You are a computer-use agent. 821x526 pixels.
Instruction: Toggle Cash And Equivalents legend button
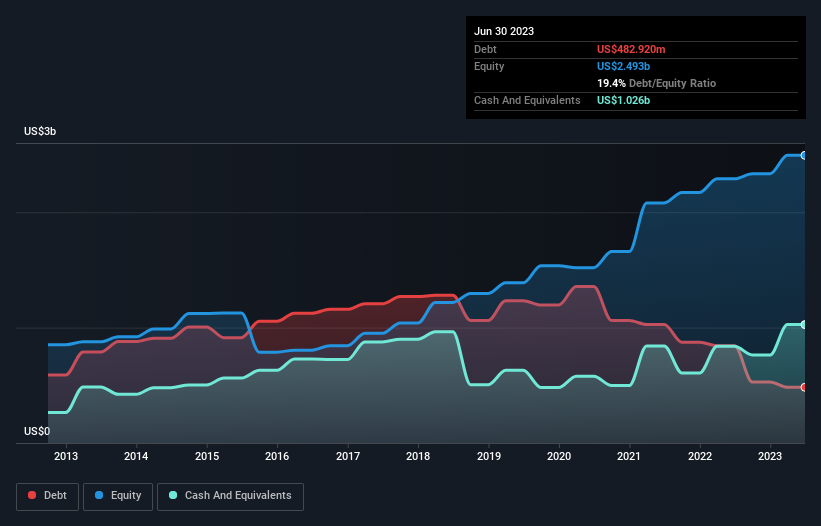[230, 496]
